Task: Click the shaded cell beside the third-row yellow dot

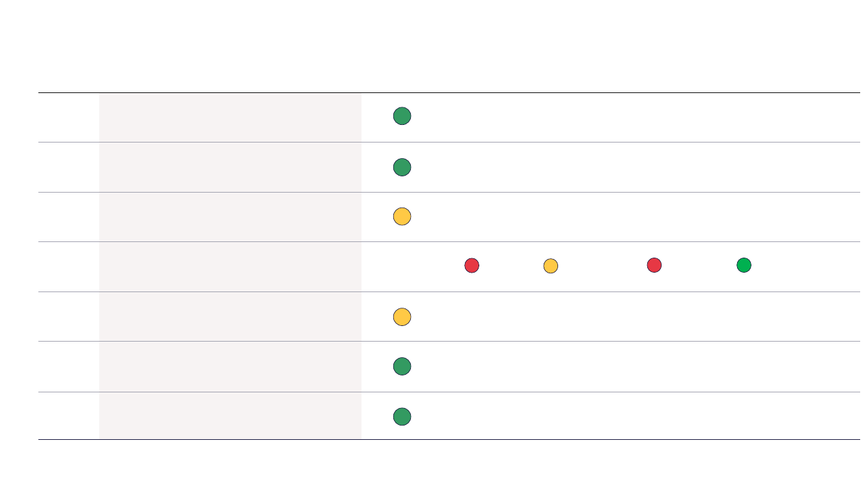Action: coord(230,217)
